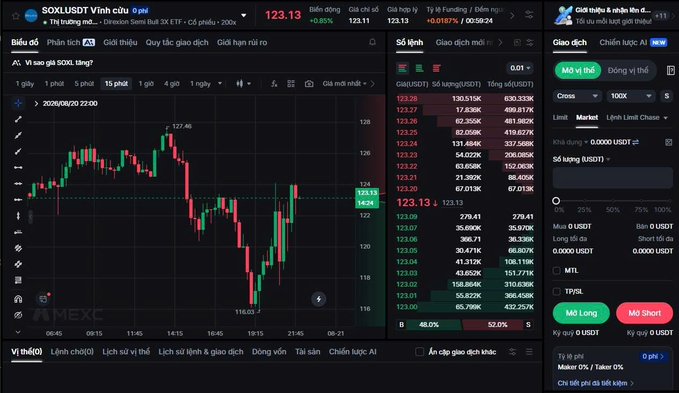Click the magnet snap tool in chart sidebar
The image size is (679, 393).
[x=18, y=299]
